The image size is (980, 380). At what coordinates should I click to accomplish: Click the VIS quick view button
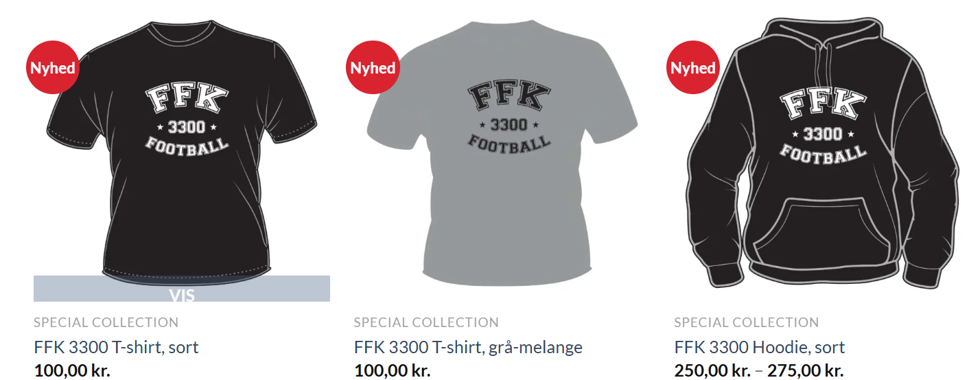182,289
